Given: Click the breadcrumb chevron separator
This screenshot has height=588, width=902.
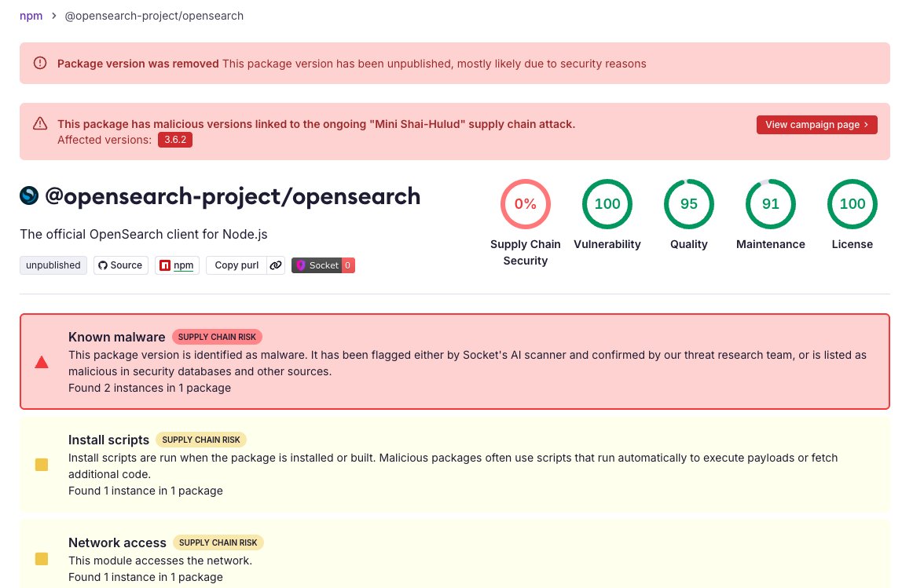Looking at the screenshot, I should tap(53, 16).
